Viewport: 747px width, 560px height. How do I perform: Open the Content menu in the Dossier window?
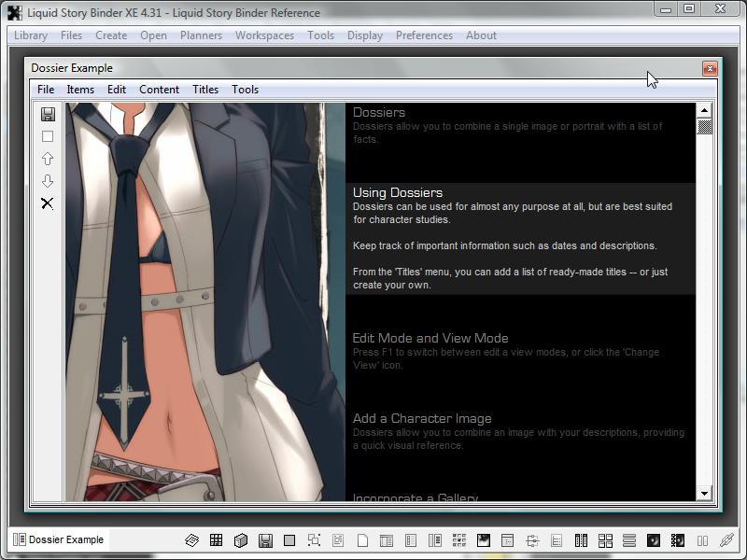coord(159,90)
